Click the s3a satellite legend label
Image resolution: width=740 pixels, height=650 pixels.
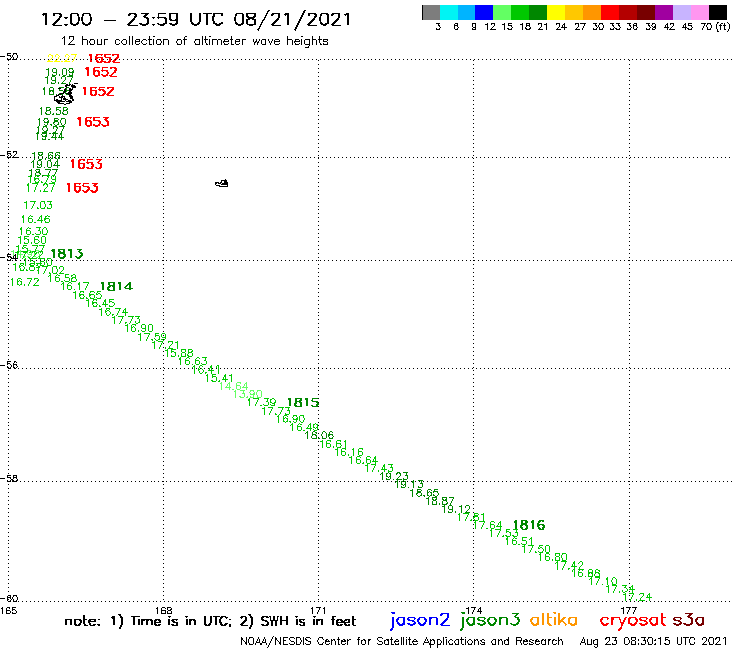[x=689, y=620]
